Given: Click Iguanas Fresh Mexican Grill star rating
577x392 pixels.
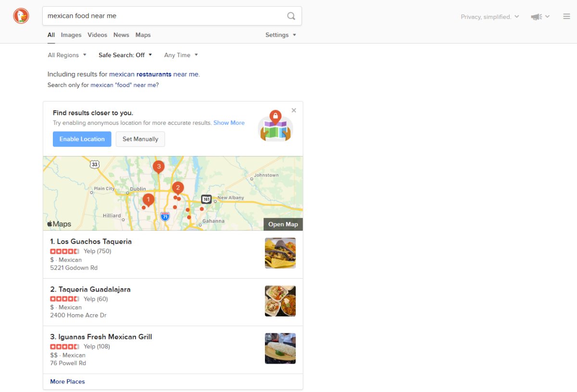Looking at the screenshot, I should pos(65,346).
